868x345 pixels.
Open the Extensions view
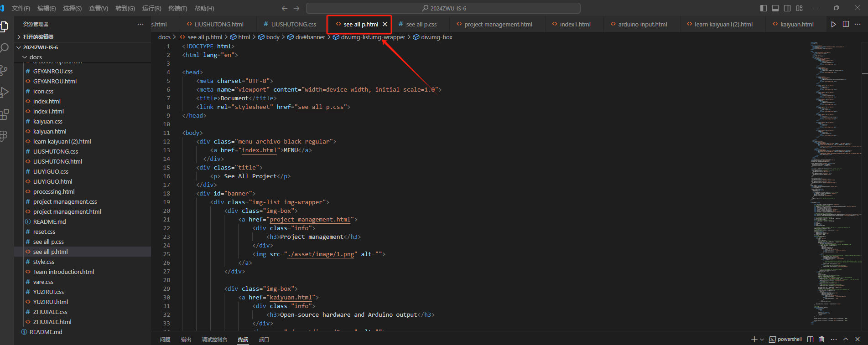click(x=4, y=114)
